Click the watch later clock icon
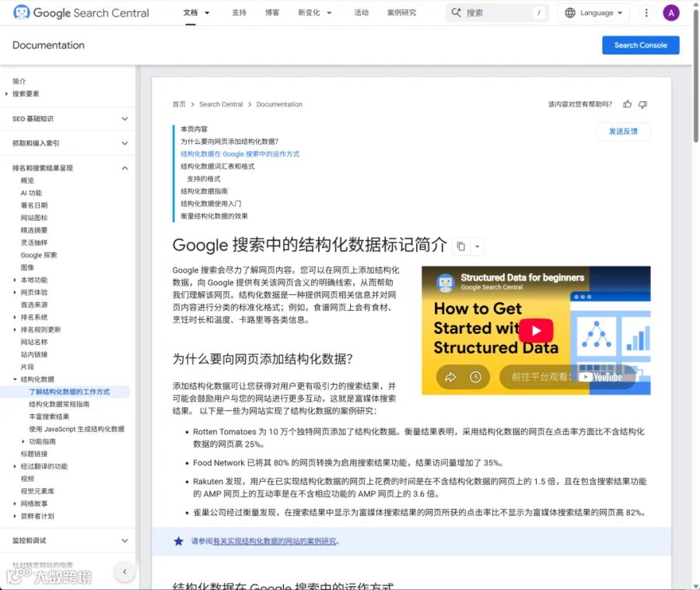 (x=475, y=377)
